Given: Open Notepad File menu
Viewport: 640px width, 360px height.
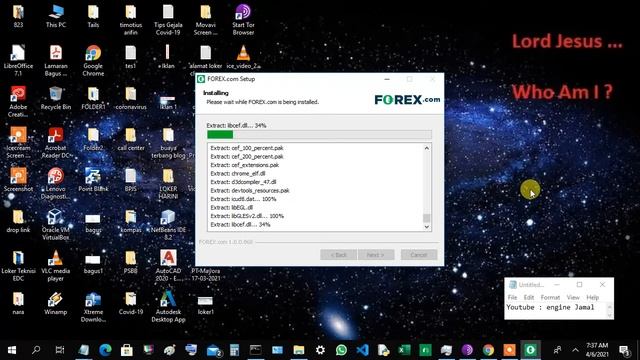Looking at the screenshot, I should point(512,298).
